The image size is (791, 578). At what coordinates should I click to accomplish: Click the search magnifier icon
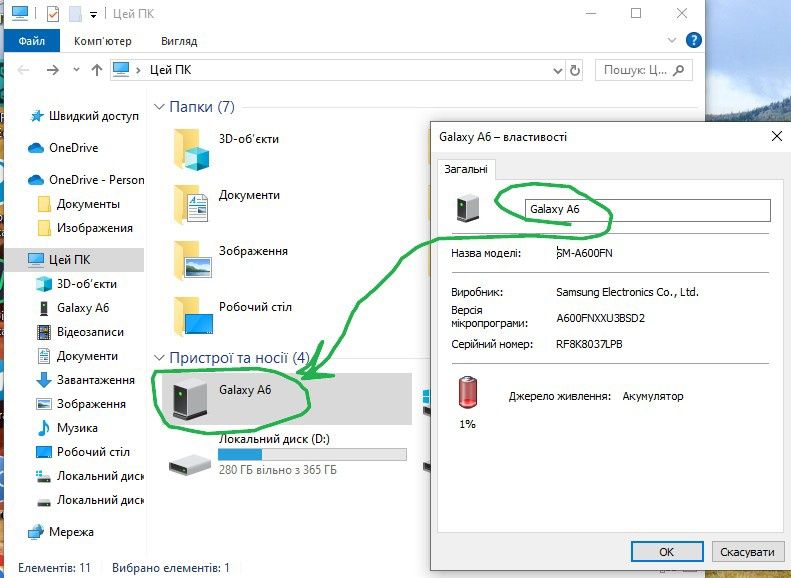coord(679,70)
